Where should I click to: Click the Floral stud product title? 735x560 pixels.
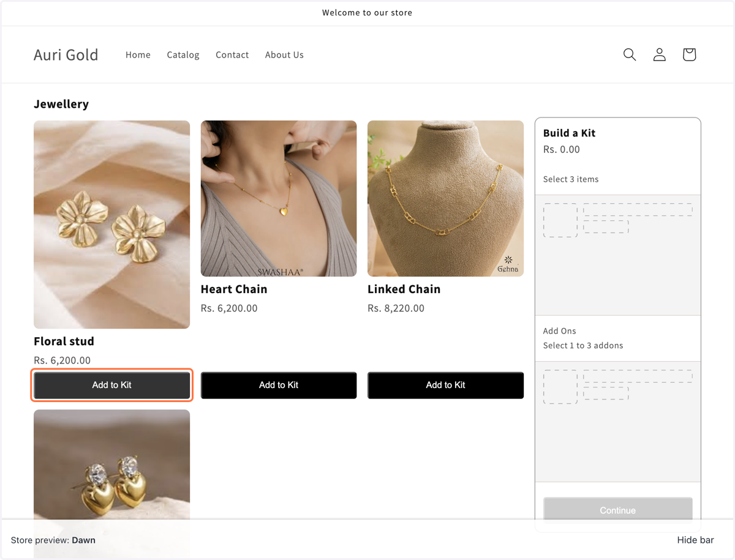coord(64,341)
